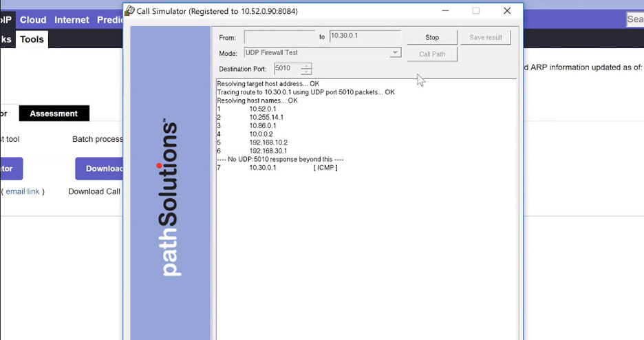Click the Call Path button
This screenshot has width=644, height=340.
click(432, 54)
